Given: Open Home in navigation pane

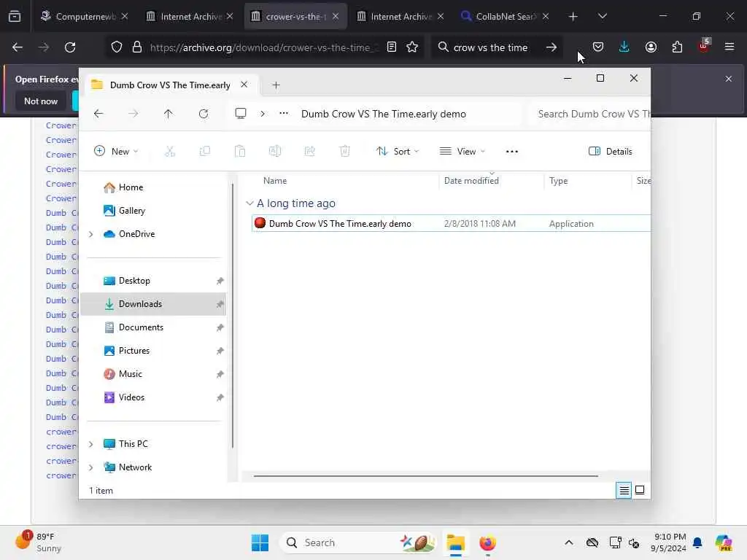Looking at the screenshot, I should click(x=131, y=187).
